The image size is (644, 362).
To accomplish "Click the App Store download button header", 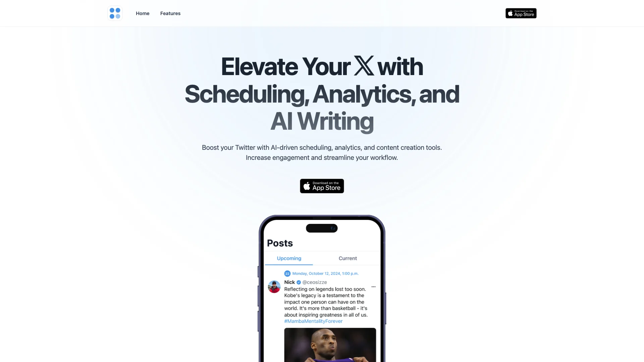I will [521, 13].
